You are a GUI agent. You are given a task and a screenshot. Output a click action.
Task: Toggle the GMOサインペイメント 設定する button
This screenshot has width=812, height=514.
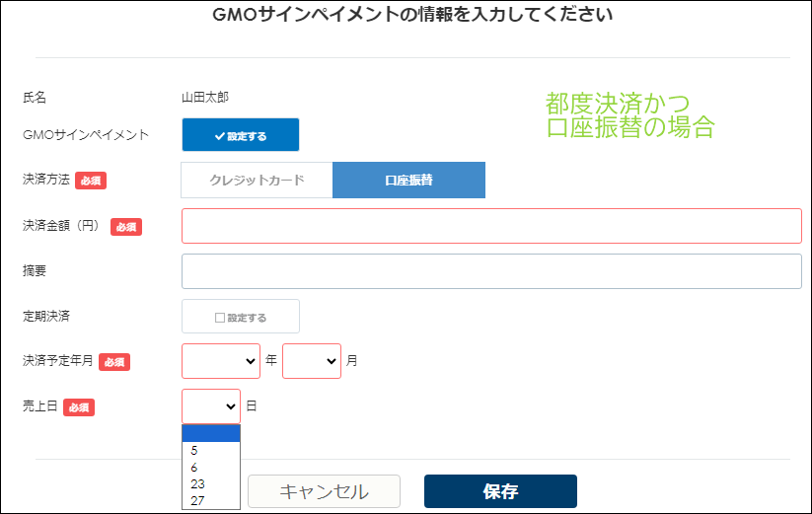[x=241, y=134]
